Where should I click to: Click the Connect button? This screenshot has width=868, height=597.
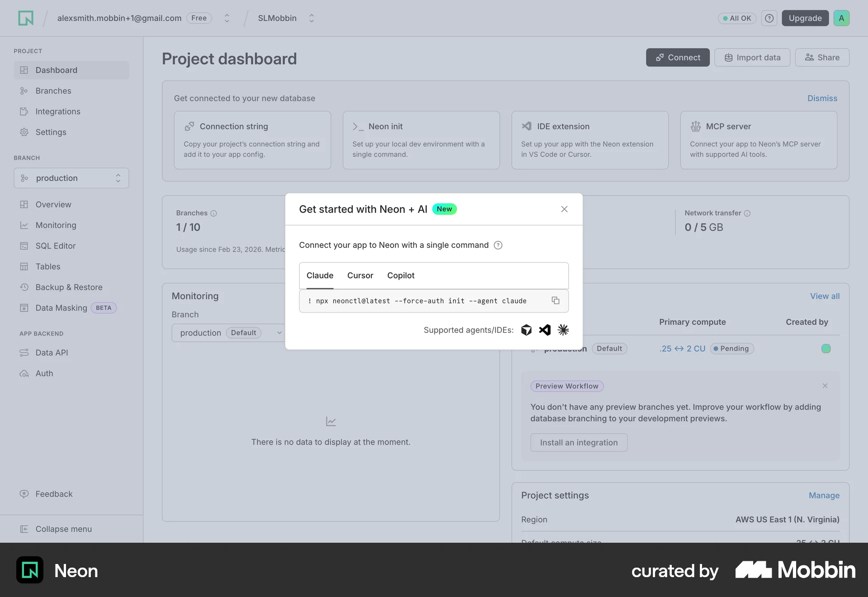(x=678, y=57)
